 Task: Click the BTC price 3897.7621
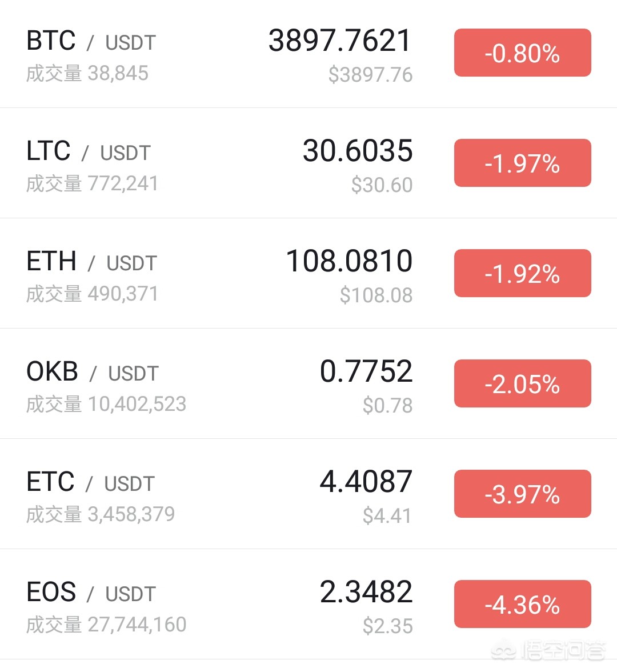(x=340, y=41)
